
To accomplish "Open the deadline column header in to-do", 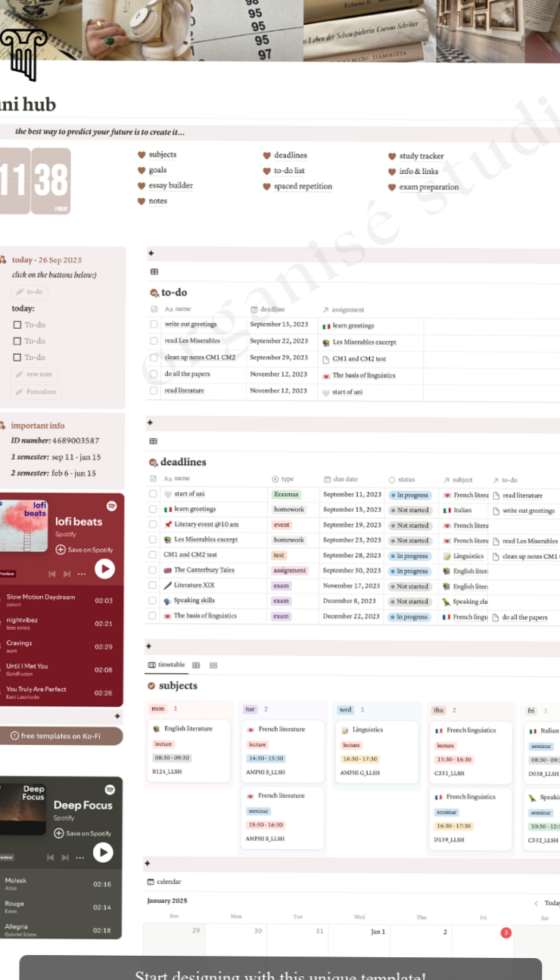I will coord(268,310).
